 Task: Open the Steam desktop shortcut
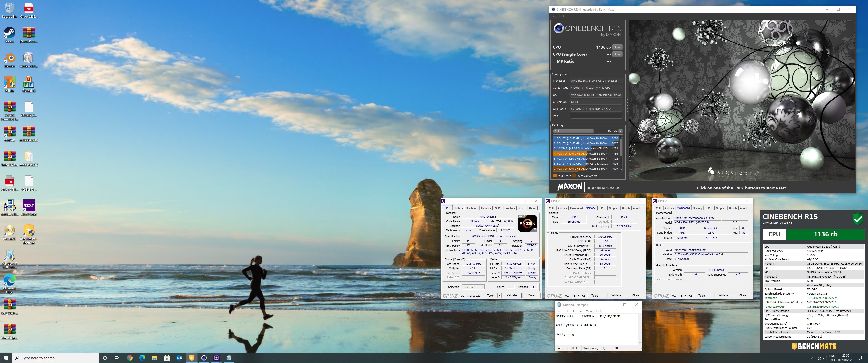[9, 35]
